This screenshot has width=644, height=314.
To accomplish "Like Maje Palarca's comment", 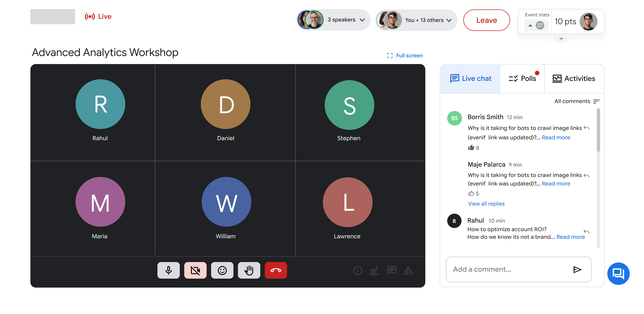I will 471,193.
